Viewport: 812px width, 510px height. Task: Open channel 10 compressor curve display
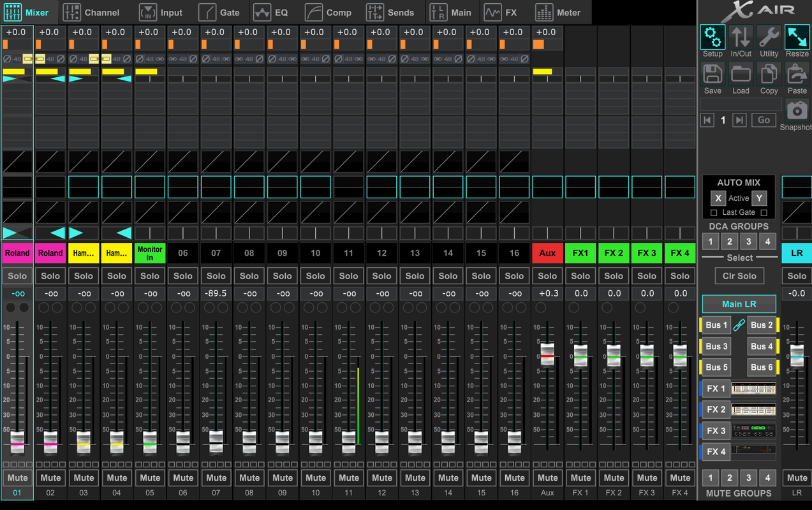click(x=316, y=212)
